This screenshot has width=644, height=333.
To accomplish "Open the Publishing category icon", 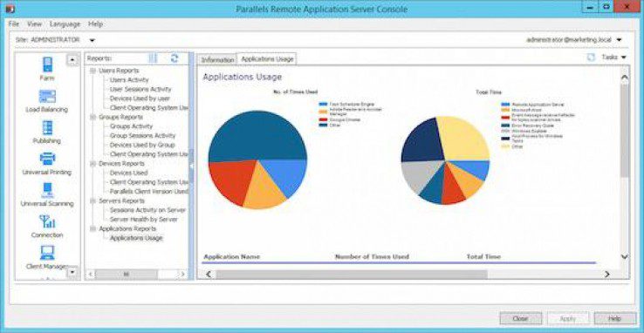I will point(47,127).
